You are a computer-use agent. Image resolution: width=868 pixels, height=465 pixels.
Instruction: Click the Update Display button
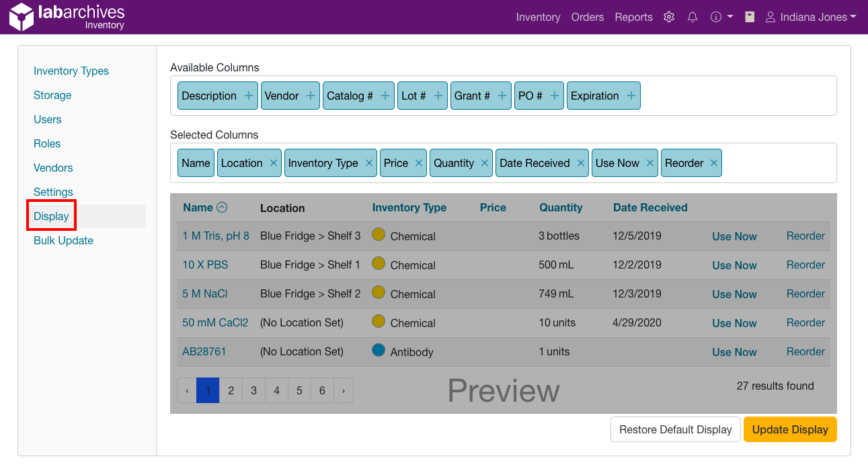[789, 429]
